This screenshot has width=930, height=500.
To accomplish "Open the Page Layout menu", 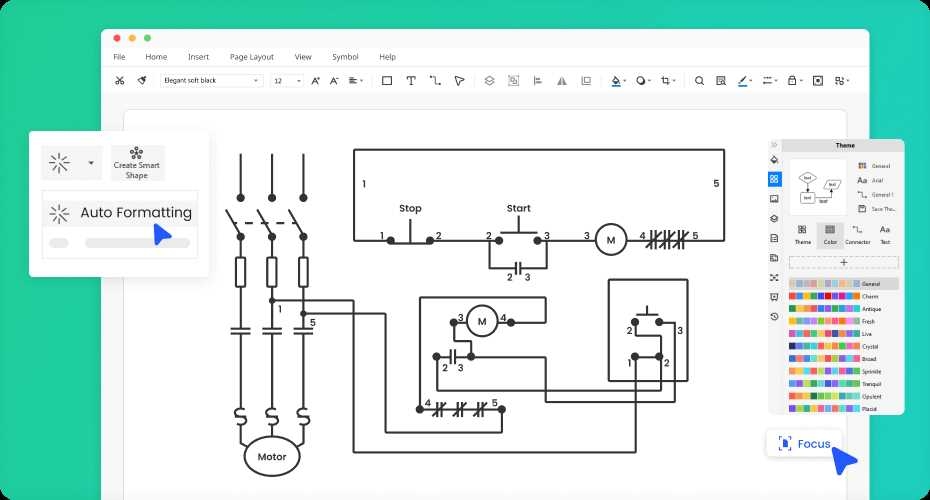I will point(251,57).
